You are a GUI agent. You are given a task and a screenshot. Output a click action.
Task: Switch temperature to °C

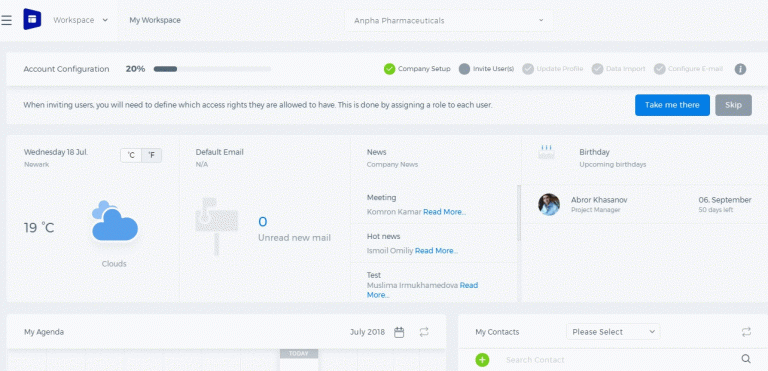131,155
